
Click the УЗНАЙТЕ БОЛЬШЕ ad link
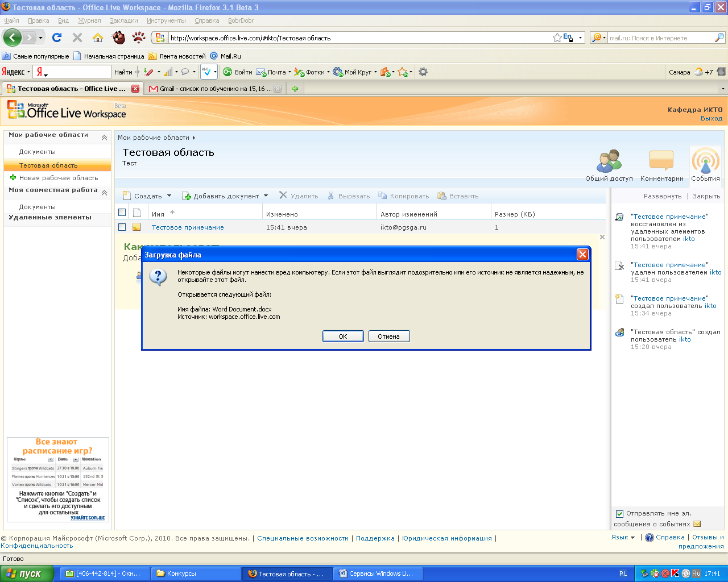88,518
